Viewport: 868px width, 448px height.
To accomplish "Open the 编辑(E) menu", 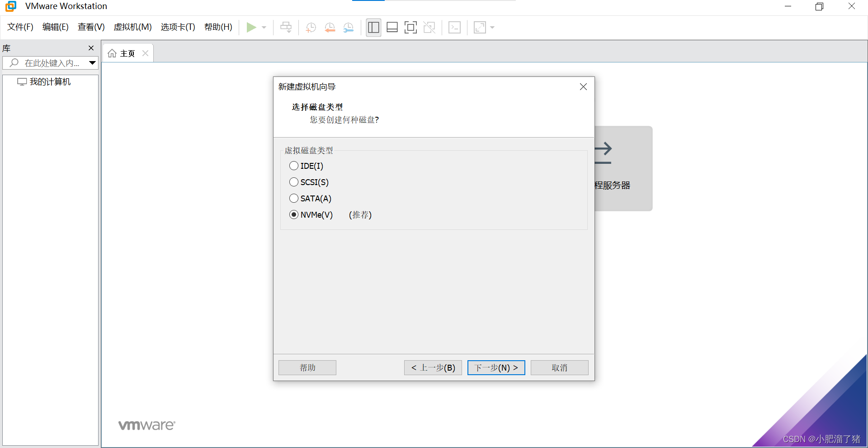I will point(55,27).
